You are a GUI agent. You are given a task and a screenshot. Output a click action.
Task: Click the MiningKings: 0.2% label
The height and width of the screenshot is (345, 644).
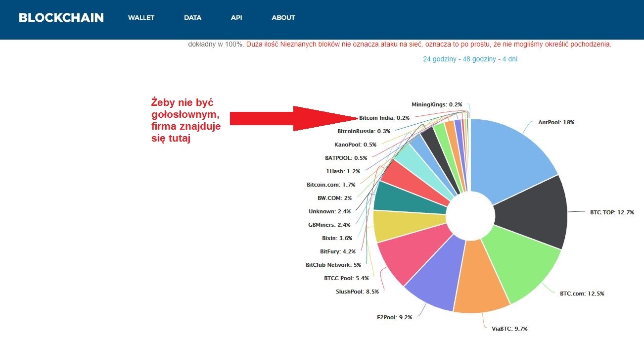tap(437, 104)
